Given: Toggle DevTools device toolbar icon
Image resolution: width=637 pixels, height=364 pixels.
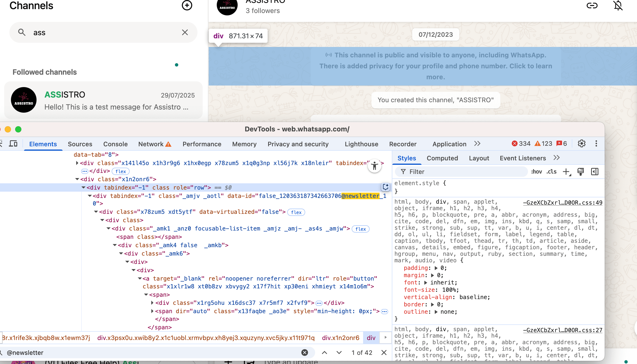Looking at the screenshot, I should [13, 144].
